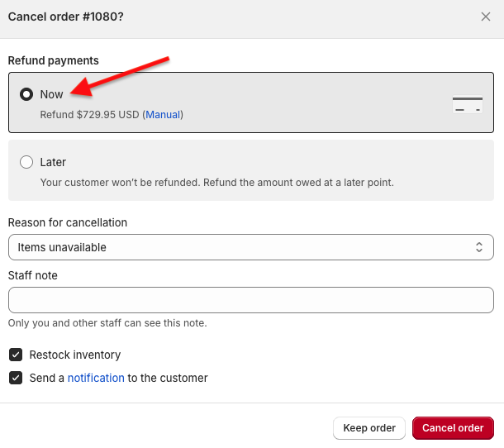
Task: Click the staff-only note helper text
Action: (107, 323)
